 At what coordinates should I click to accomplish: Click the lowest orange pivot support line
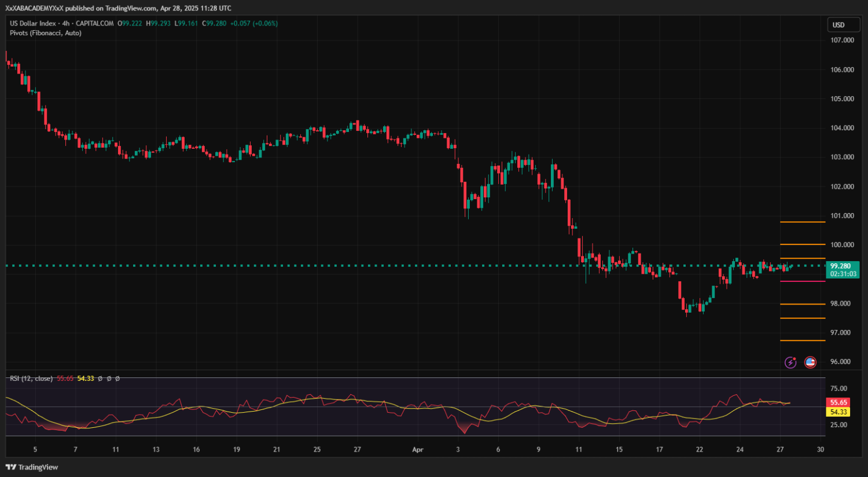pos(803,340)
